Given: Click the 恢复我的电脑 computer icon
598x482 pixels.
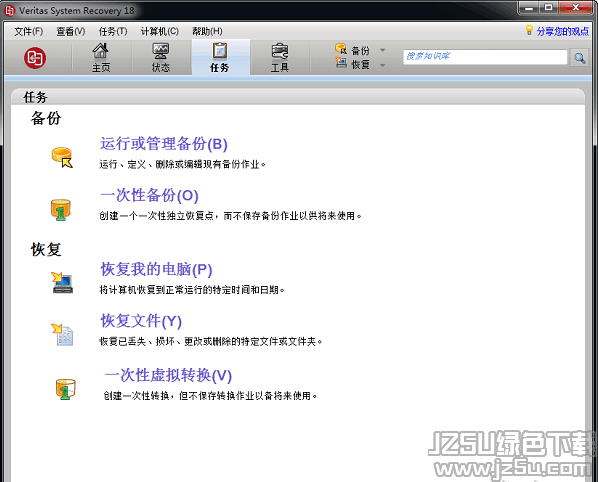Looking at the screenshot, I should pos(62,282).
